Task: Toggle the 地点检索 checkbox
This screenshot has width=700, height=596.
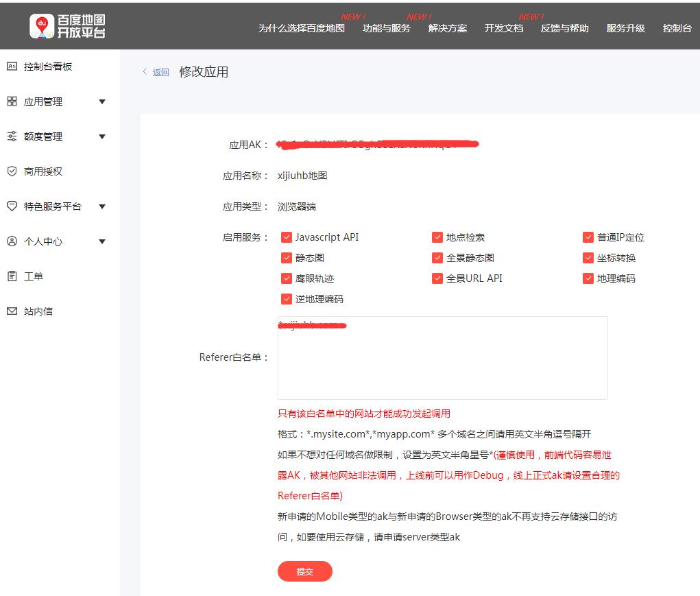Action: click(x=437, y=237)
